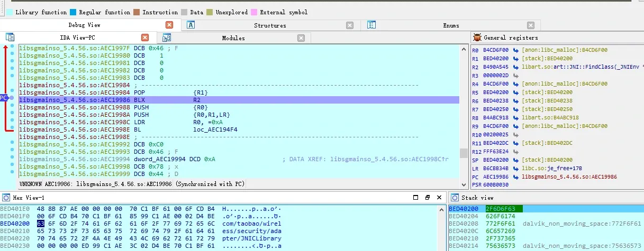Click the jump arrow next to R7 register
644x251 pixels.
point(515,109)
